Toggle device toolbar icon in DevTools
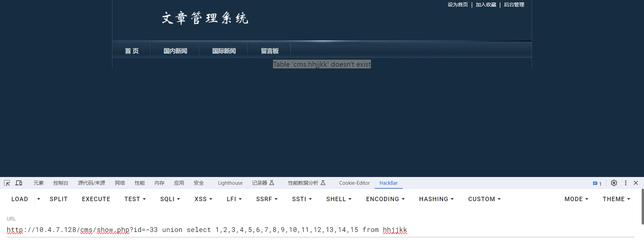Screen dimensions: 644x240 19,183
